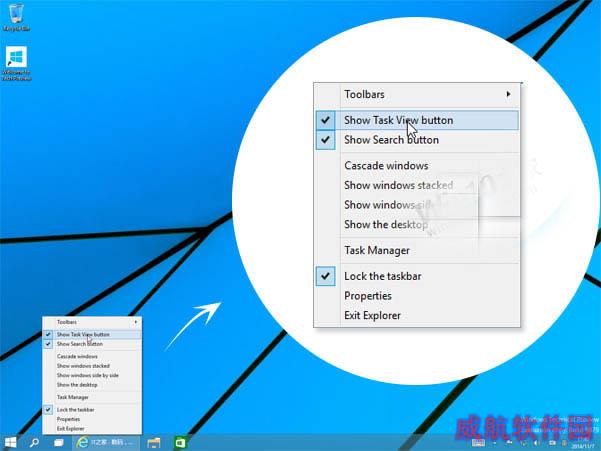Viewport: 601px width, 451px height.
Task: Toggle Lock the taskbar in small taskbar menu
Action: click(92, 410)
